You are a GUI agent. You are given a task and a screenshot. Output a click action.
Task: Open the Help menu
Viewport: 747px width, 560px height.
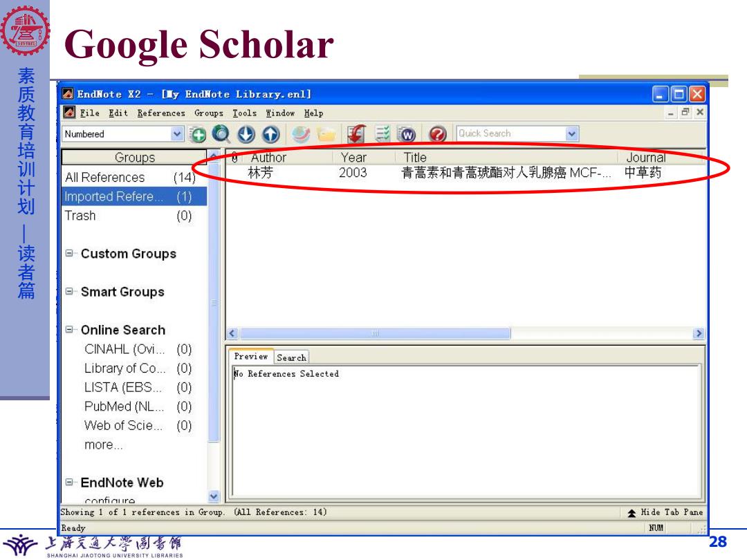pyautogui.click(x=313, y=113)
